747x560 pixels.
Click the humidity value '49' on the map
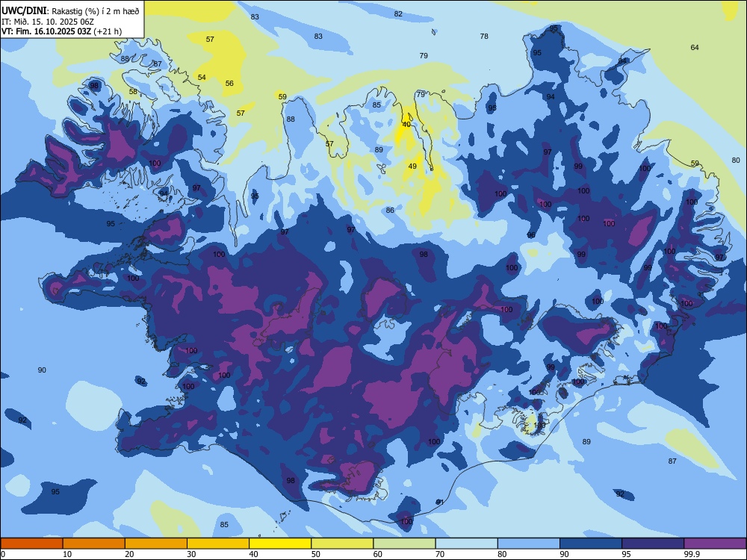[x=412, y=167]
